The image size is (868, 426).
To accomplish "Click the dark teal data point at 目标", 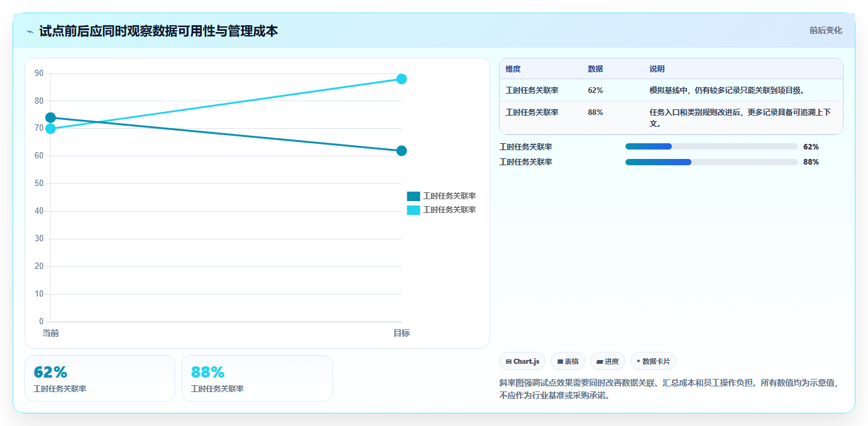I will click(x=402, y=151).
